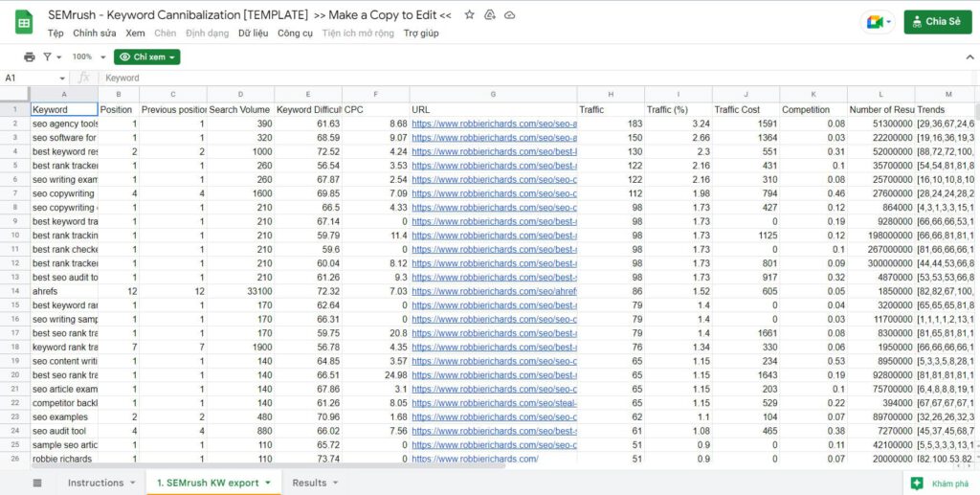The width and height of the screenshot is (980, 495).
Task: Open the all sheets list icon
Action: 37,483
